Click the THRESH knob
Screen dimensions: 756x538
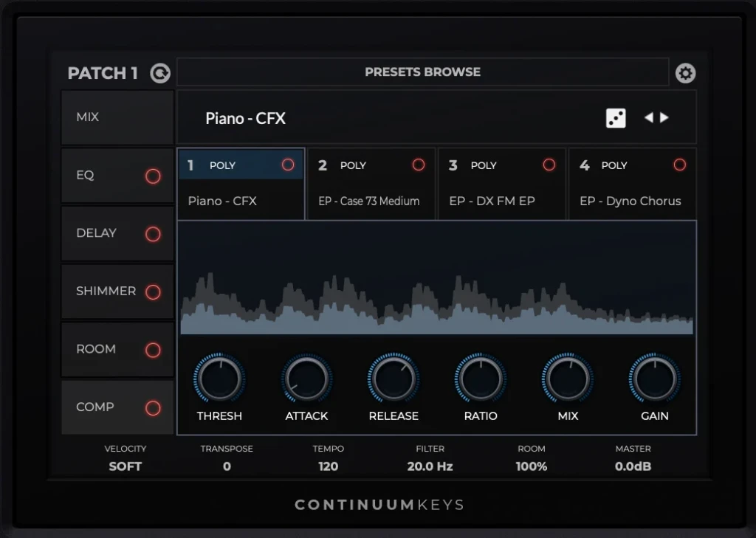point(219,379)
